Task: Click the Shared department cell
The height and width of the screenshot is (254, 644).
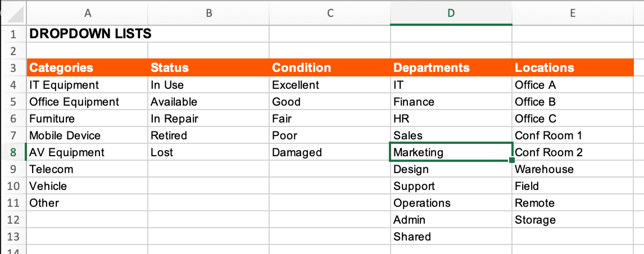Action: (x=451, y=237)
